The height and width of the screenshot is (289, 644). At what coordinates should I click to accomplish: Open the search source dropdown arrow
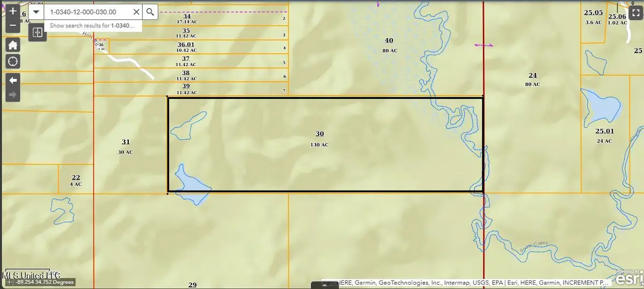tap(36, 11)
